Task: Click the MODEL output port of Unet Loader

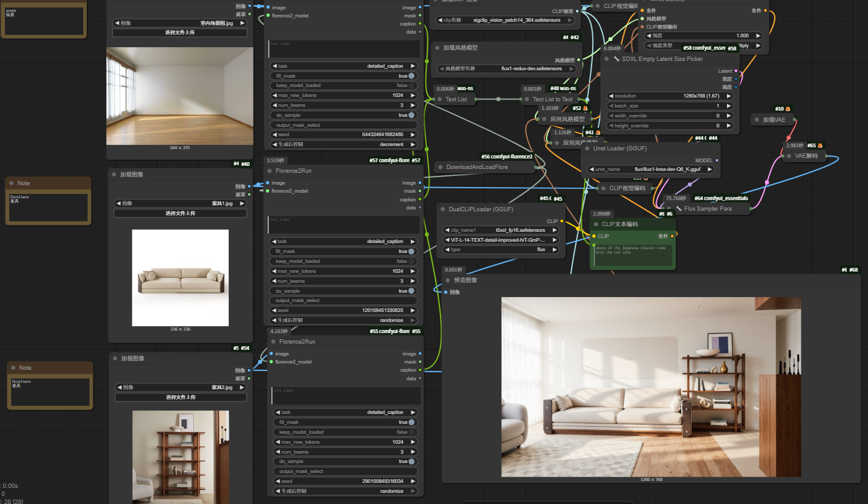Action: pos(717,160)
